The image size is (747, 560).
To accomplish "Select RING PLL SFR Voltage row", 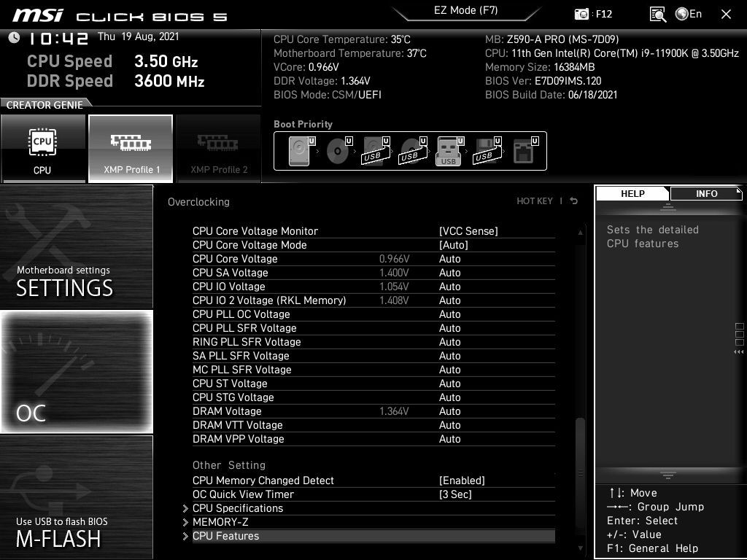I will click(373, 342).
